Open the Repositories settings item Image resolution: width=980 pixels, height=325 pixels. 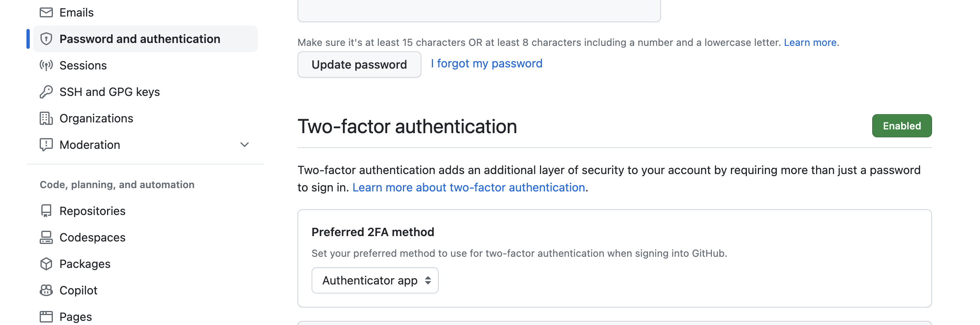tap(93, 211)
